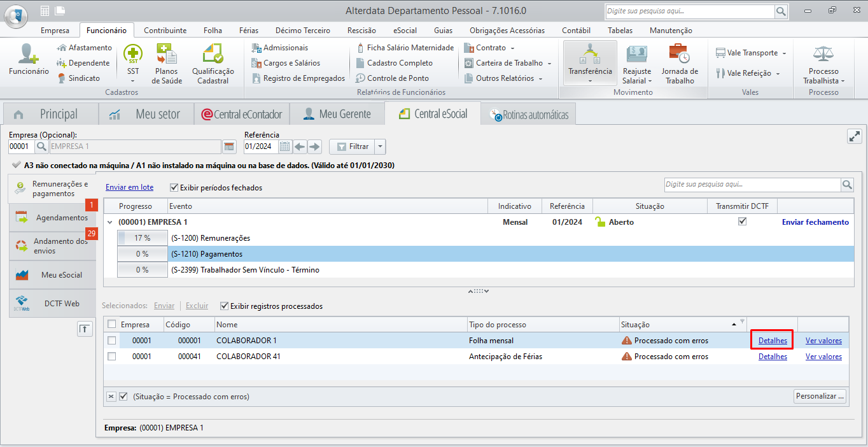Screen dimensions: 868x447
Task: Open the Funcionário registration icon
Action: (x=29, y=60)
